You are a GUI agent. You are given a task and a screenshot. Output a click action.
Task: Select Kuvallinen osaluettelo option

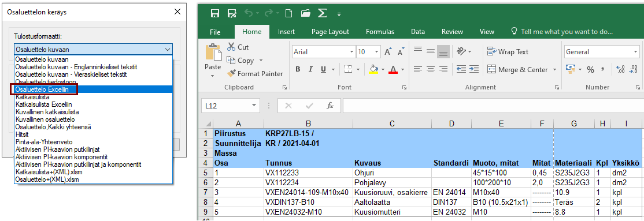(93, 119)
